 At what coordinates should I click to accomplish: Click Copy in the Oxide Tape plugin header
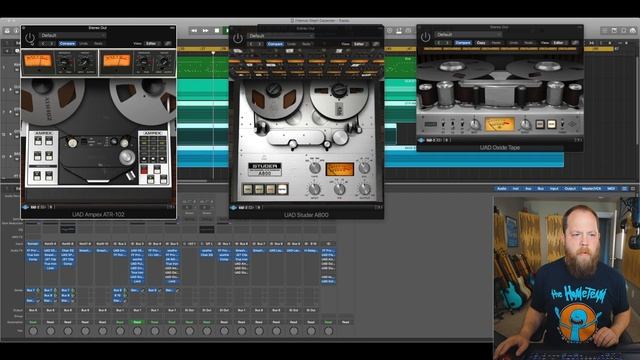(481, 42)
